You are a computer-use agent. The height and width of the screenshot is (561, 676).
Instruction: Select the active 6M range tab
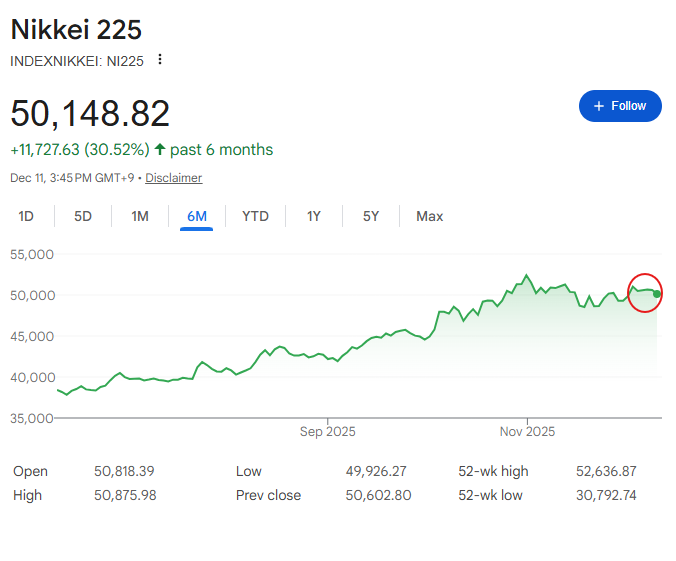(x=197, y=216)
